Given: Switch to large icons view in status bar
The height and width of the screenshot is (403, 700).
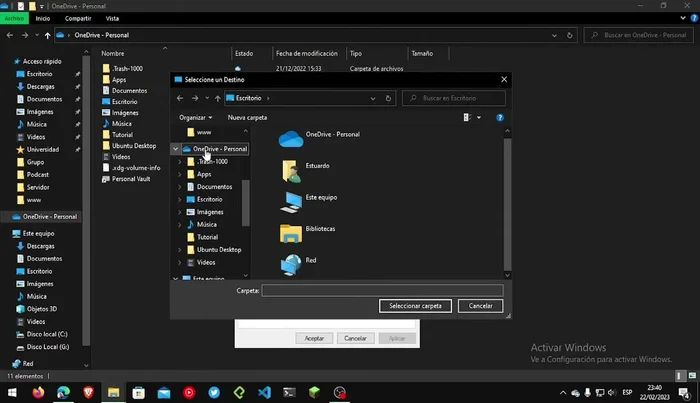Looking at the screenshot, I should [x=692, y=376].
